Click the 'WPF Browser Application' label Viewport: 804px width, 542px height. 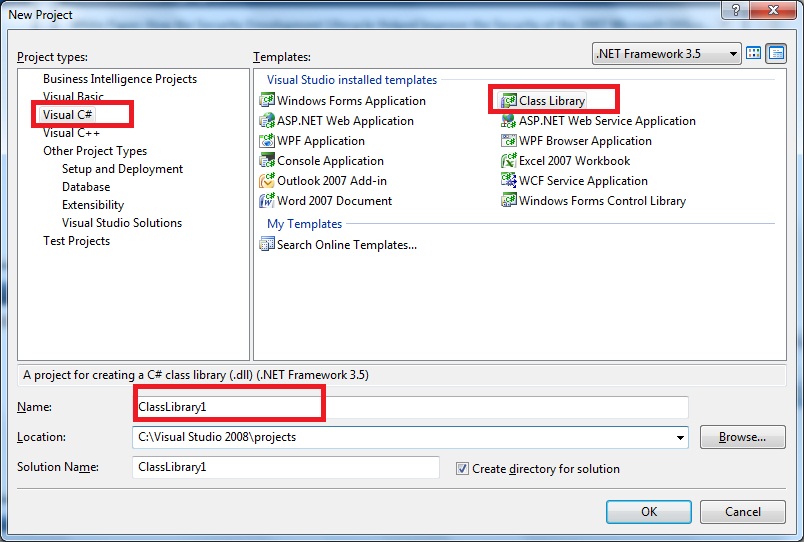585,141
